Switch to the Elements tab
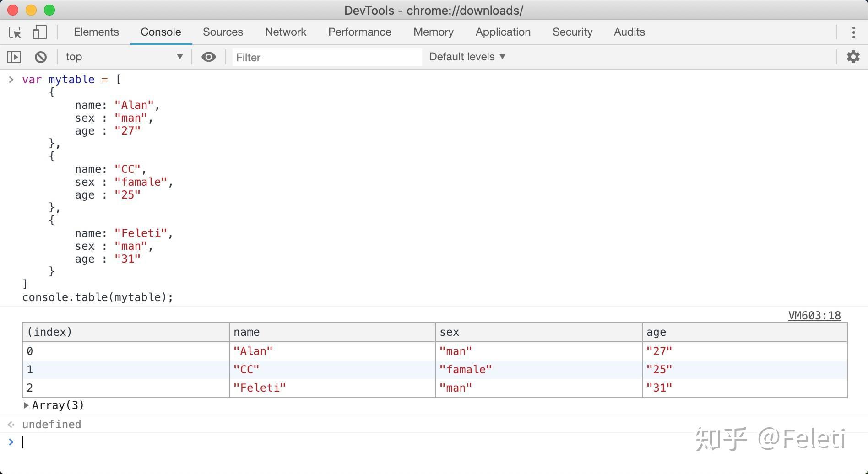868x474 pixels. 96,32
